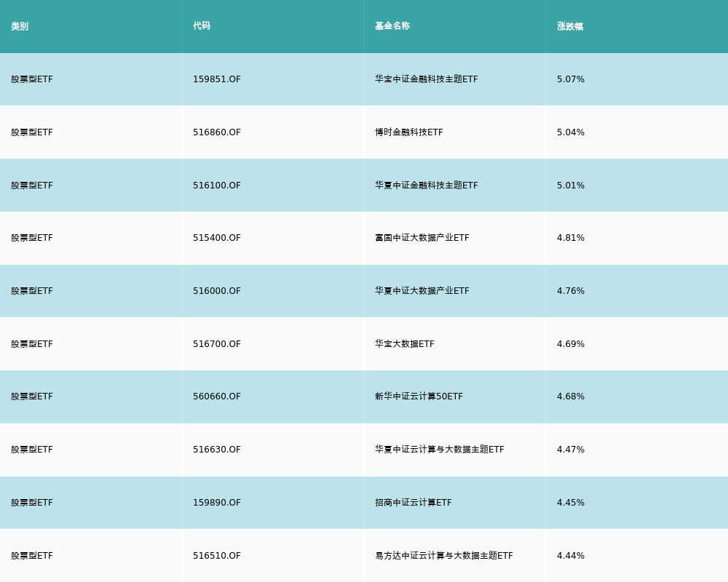Click the 5.01% change value

pos(571,186)
